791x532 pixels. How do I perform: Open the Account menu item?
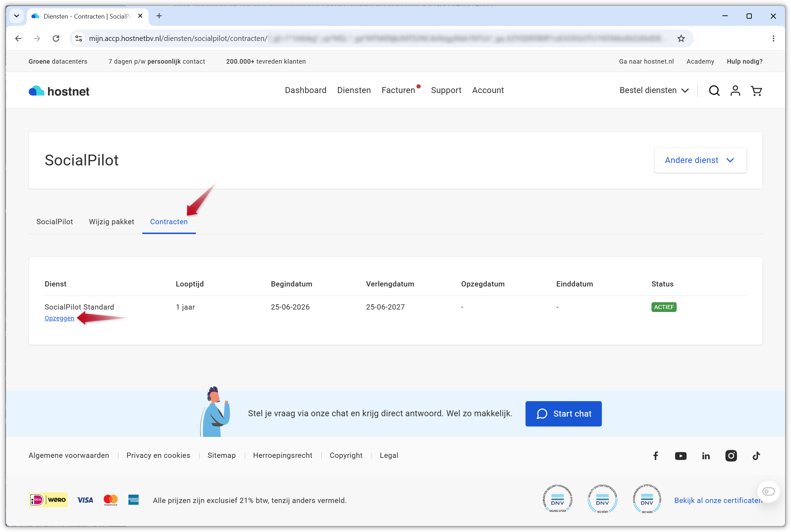click(488, 90)
